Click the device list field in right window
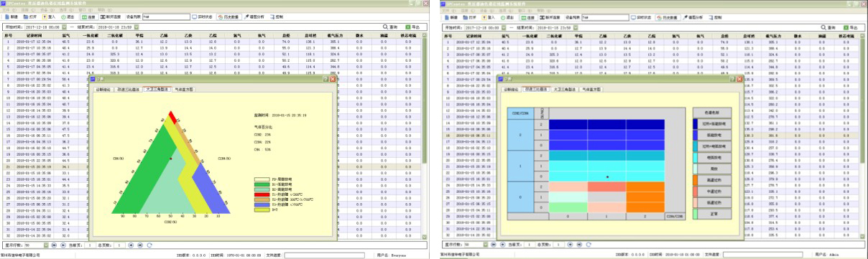 pyautogui.click(x=605, y=17)
